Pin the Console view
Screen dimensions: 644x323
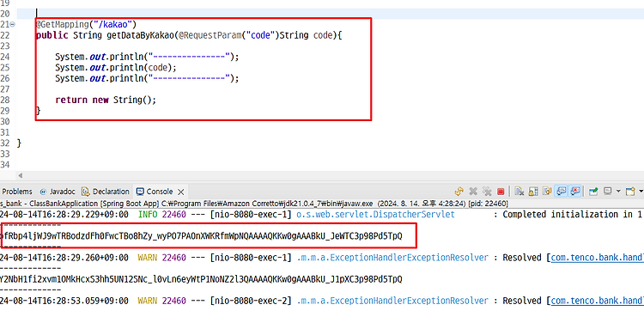click(593, 192)
